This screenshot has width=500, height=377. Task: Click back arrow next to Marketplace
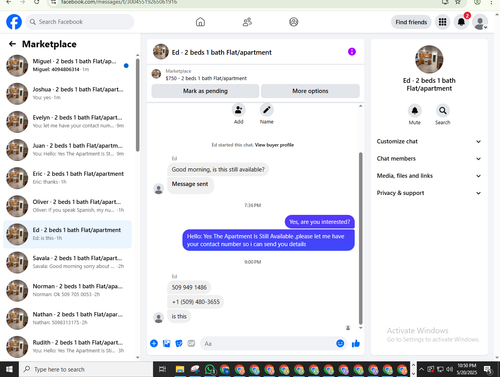pyautogui.click(x=12, y=44)
